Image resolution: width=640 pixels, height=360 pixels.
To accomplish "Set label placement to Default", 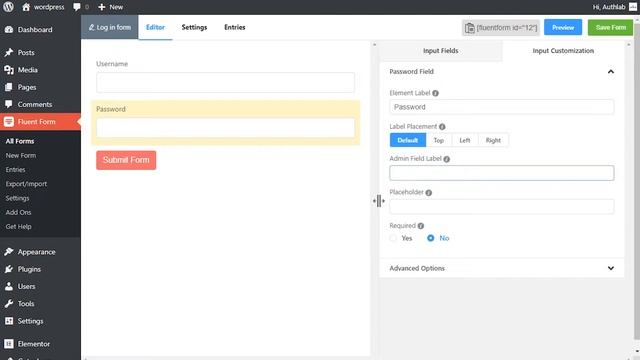I will pyautogui.click(x=408, y=140).
